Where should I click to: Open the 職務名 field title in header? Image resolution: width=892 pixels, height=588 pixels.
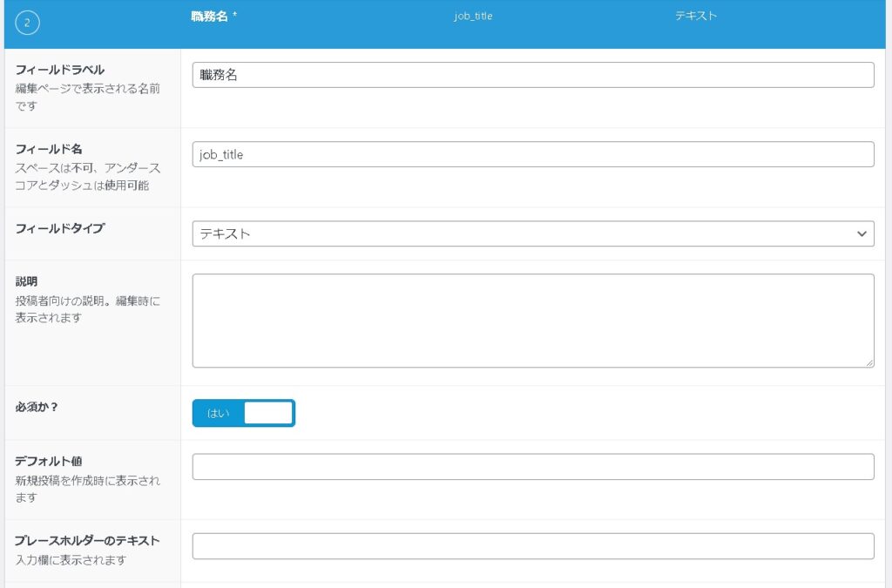(213, 17)
